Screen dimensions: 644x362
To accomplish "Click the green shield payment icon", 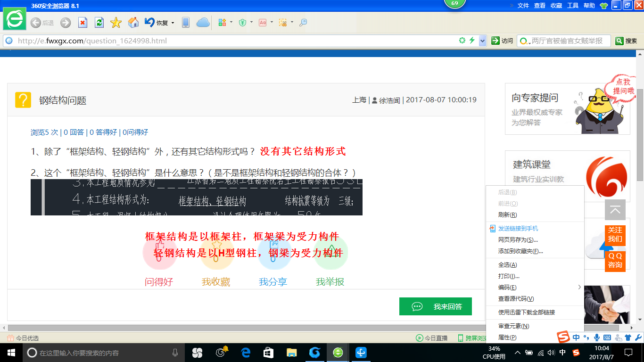I will [x=243, y=23].
